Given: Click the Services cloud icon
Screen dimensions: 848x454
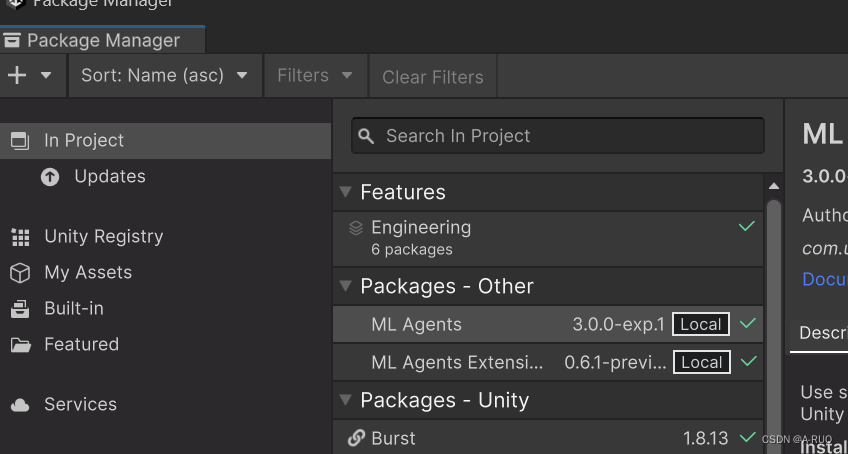Looking at the screenshot, I should click(x=20, y=405).
